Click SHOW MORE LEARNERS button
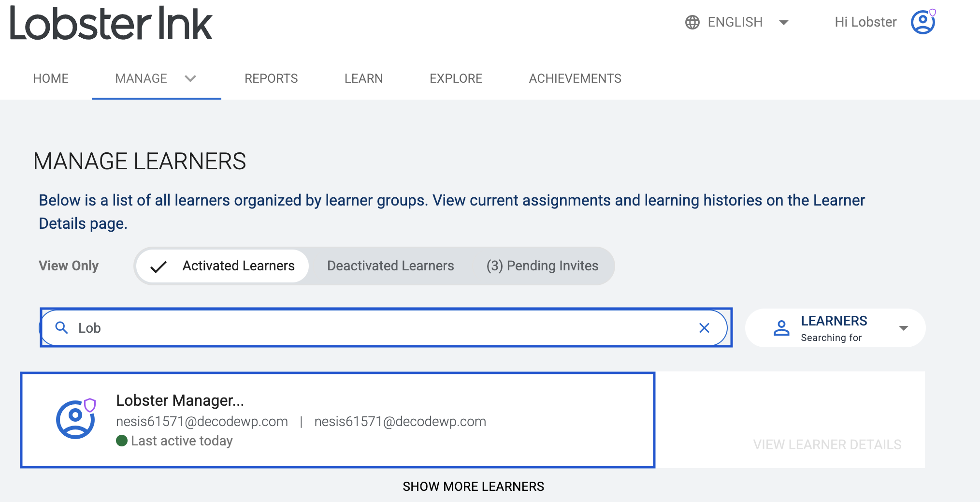The image size is (980, 502). (x=474, y=487)
